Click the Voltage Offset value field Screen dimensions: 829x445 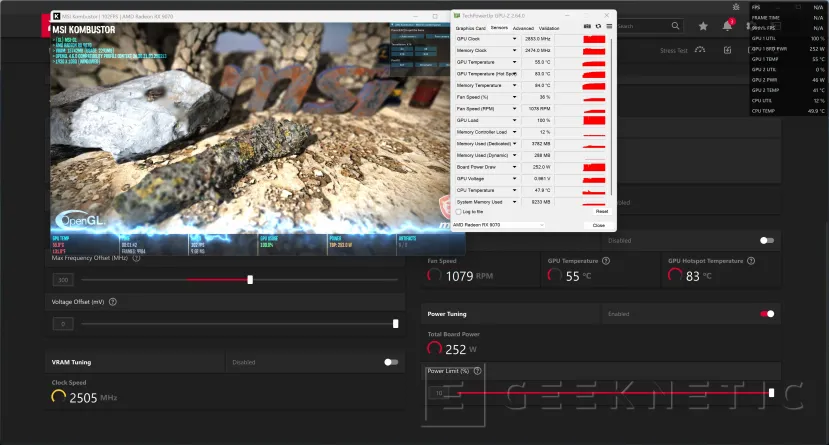coord(63,323)
